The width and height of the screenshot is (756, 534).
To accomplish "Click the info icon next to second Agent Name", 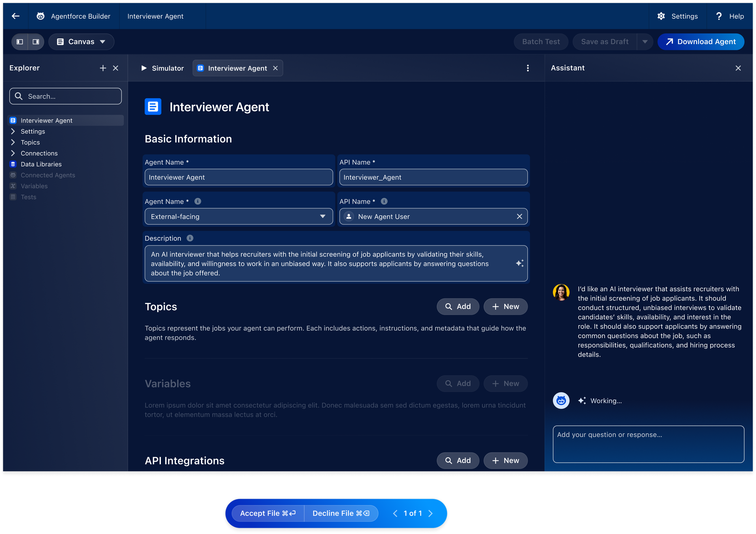I will [x=197, y=201].
